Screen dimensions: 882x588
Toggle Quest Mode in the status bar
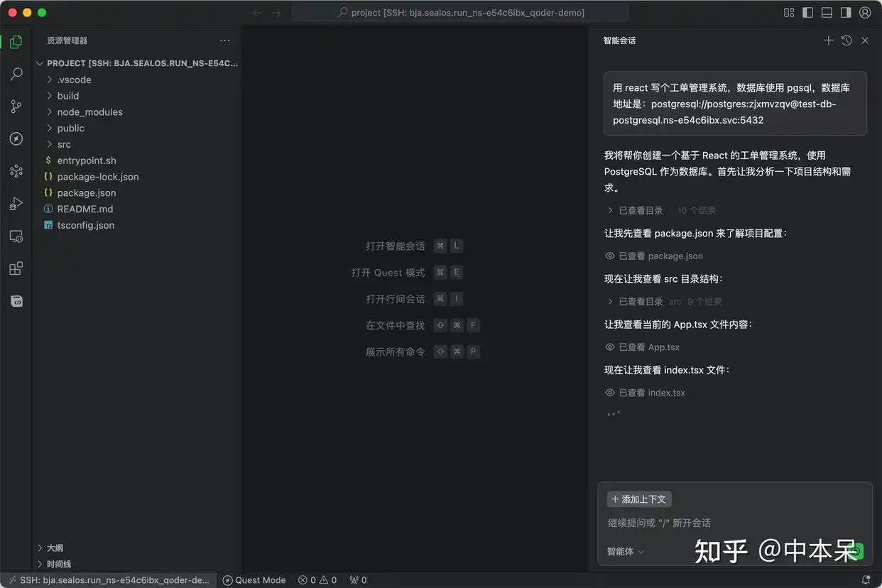pos(254,579)
